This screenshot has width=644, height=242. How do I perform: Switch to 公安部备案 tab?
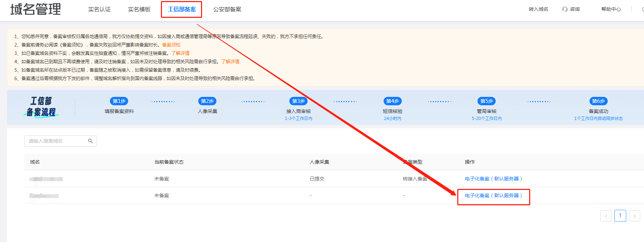(x=227, y=9)
